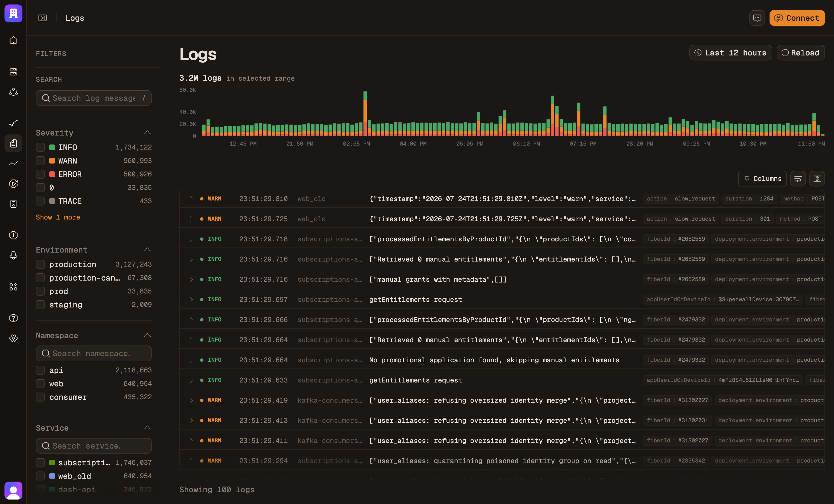Click the tallest histogram bar near 02:55 PM
Screen dimensions: 834x504
click(x=365, y=114)
